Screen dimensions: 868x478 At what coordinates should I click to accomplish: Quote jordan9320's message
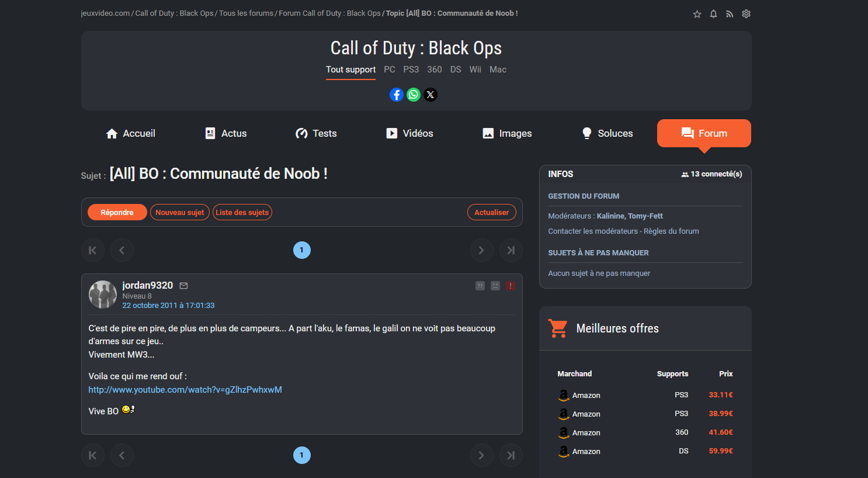pos(480,286)
